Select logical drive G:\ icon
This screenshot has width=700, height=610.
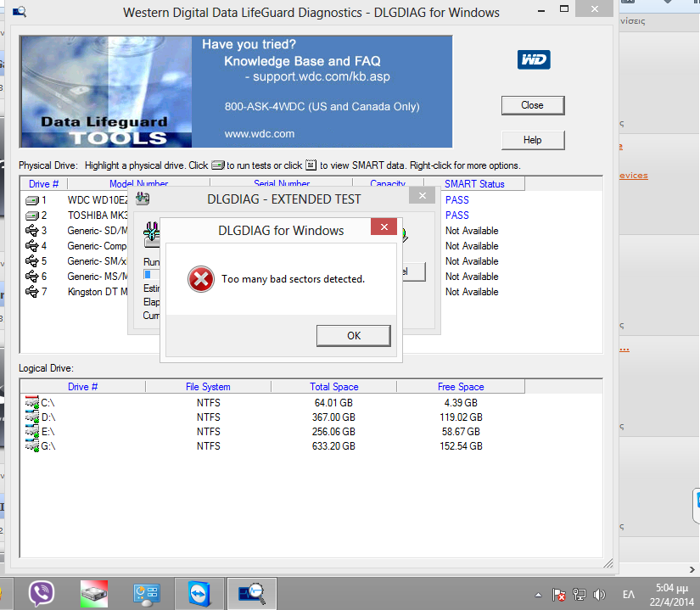(x=32, y=445)
